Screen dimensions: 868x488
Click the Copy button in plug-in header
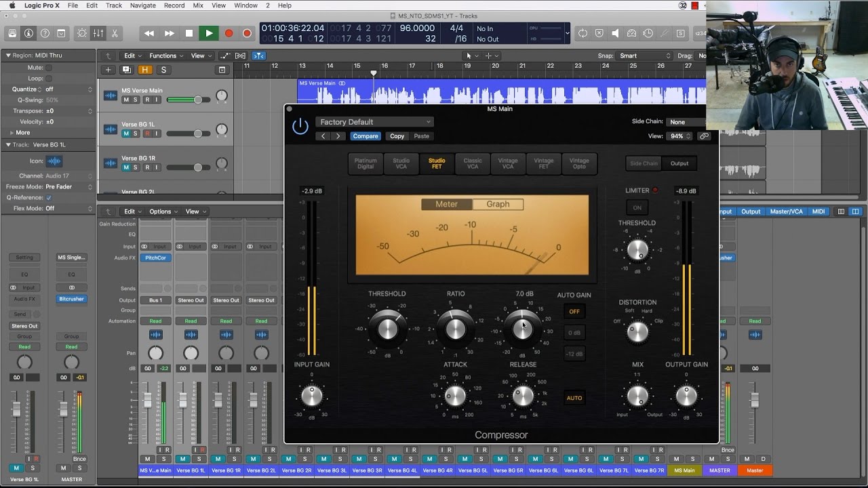(x=397, y=136)
